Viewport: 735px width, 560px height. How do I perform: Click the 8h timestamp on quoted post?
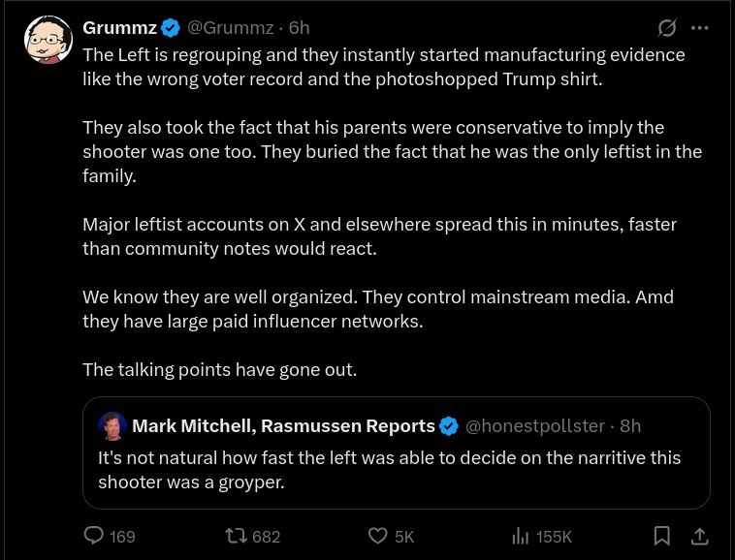point(630,425)
